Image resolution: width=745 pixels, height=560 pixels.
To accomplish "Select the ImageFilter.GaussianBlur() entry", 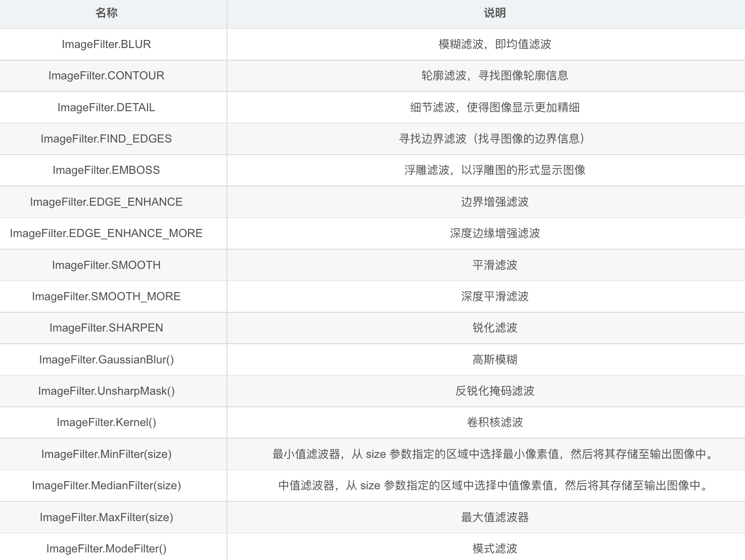I will [106, 359].
